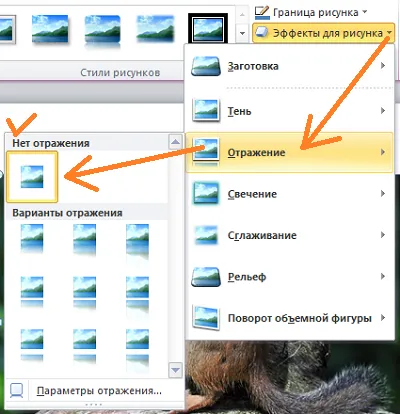
Task: Click the Тень preview icon
Action: tap(206, 110)
